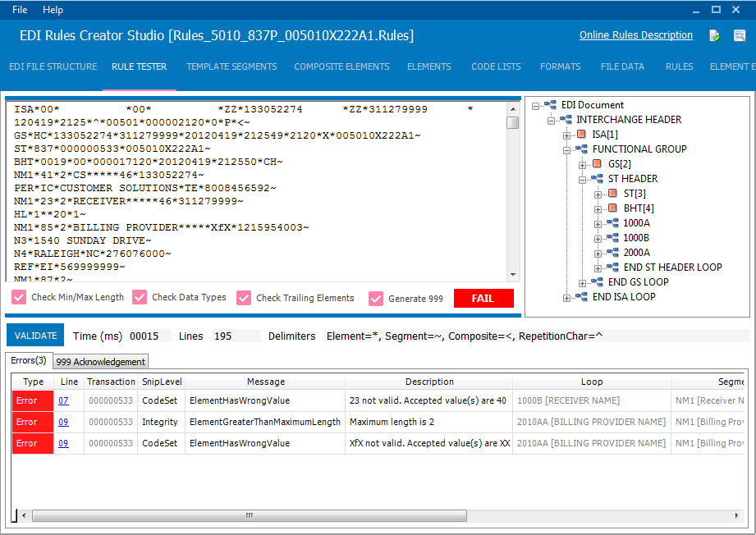Collapse the EDI Document root node
The image size is (756, 535).
[x=535, y=106]
